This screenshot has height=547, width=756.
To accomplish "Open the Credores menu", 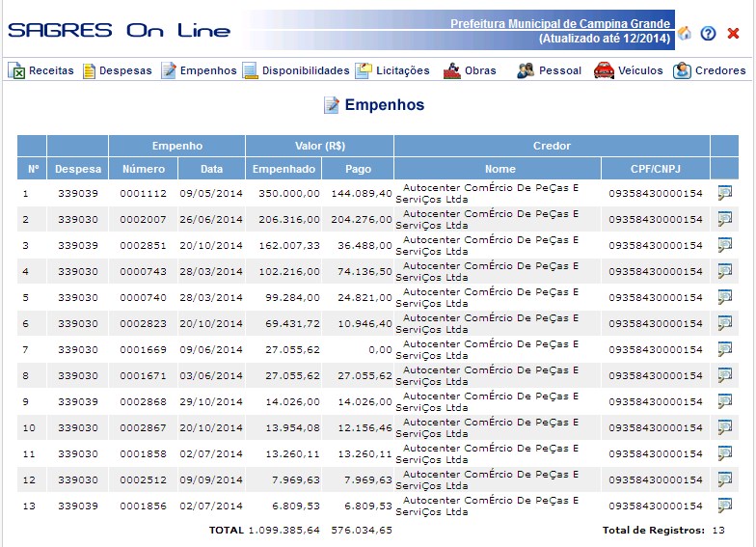I will pyautogui.click(x=720, y=71).
